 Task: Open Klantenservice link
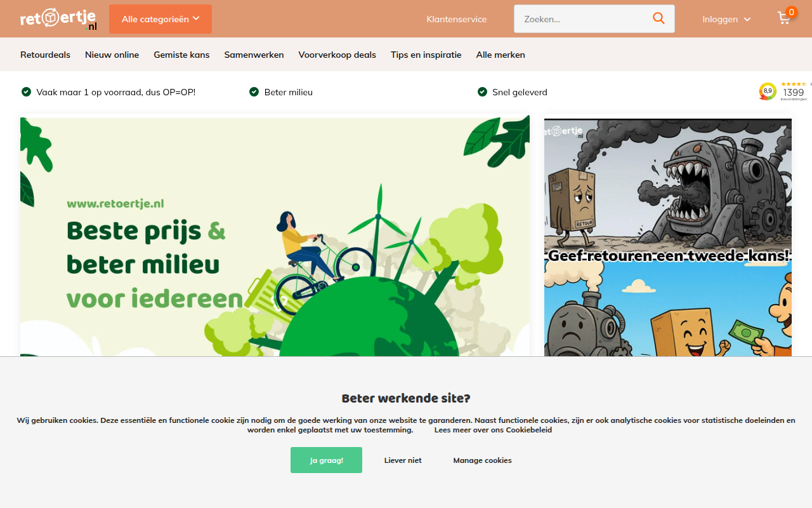tap(457, 19)
